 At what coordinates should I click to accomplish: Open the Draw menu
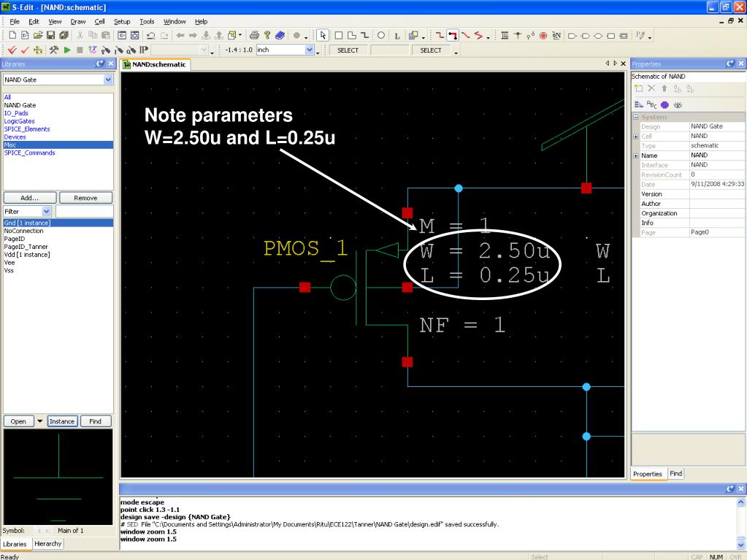coord(77,21)
